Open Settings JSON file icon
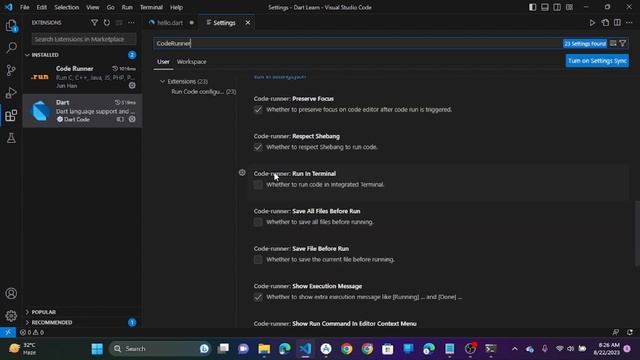The image size is (640, 360). (x=605, y=23)
